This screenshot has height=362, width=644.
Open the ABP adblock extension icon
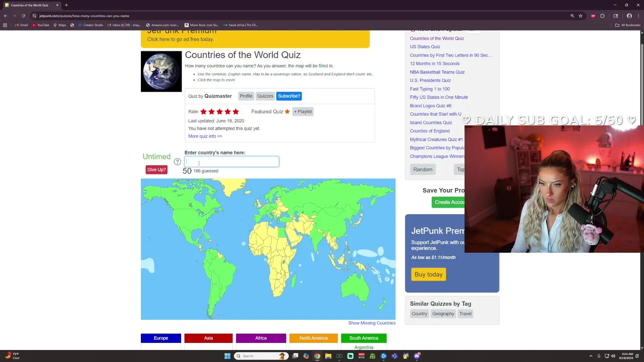click(x=593, y=16)
